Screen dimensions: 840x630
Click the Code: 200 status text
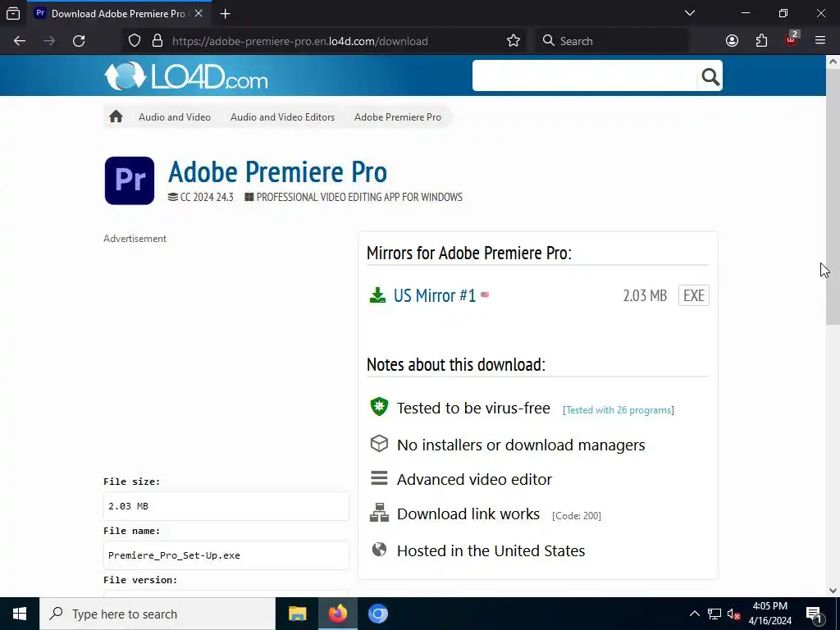(577, 515)
